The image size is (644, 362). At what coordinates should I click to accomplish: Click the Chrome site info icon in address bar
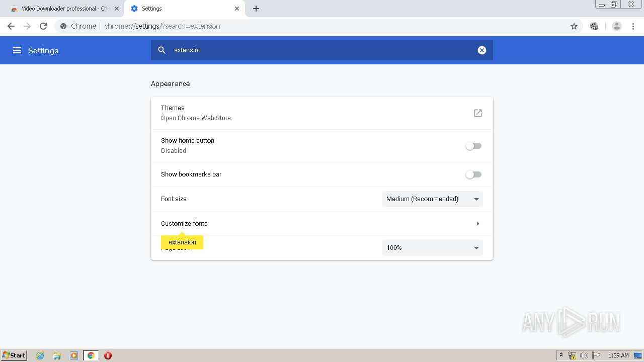click(x=63, y=26)
